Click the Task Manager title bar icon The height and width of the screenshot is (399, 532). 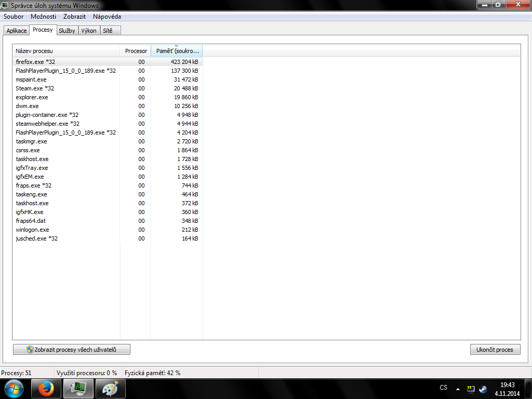(x=5, y=5)
